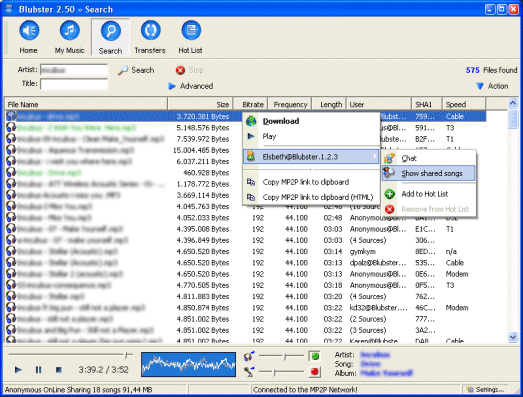Click the microphone icon
This screenshot has height=397, width=523.
(249, 371)
